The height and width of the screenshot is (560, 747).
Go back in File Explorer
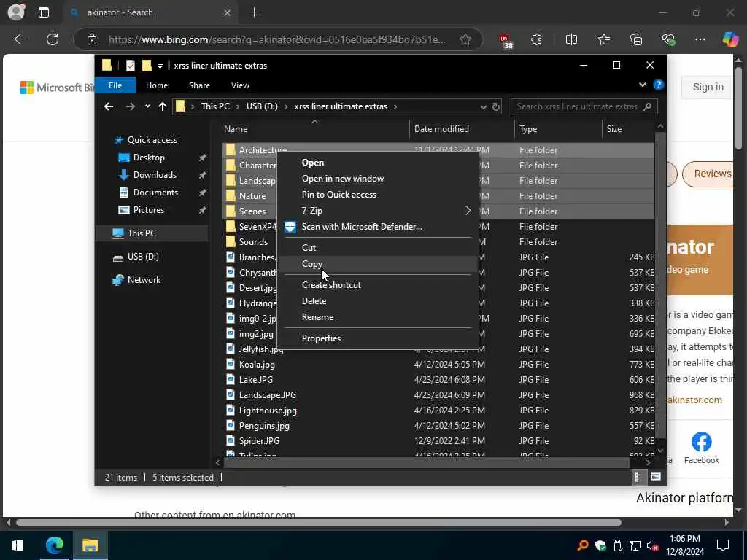(109, 106)
